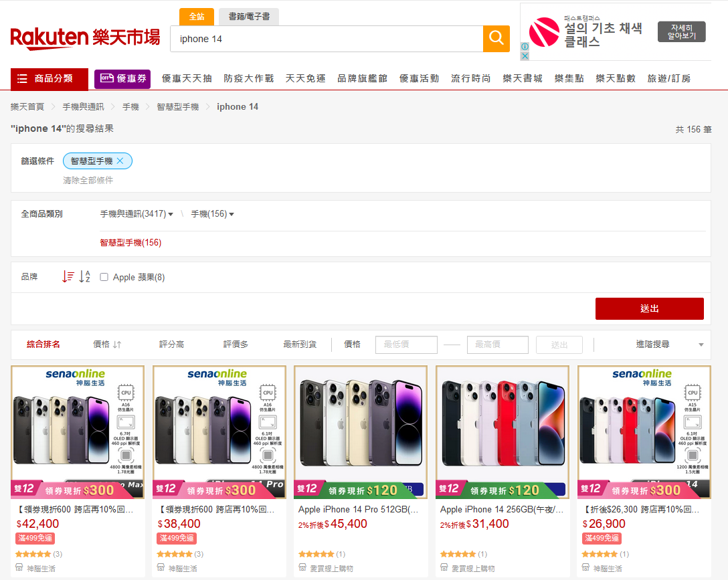Open 天天免運 navigation item

(x=306, y=78)
